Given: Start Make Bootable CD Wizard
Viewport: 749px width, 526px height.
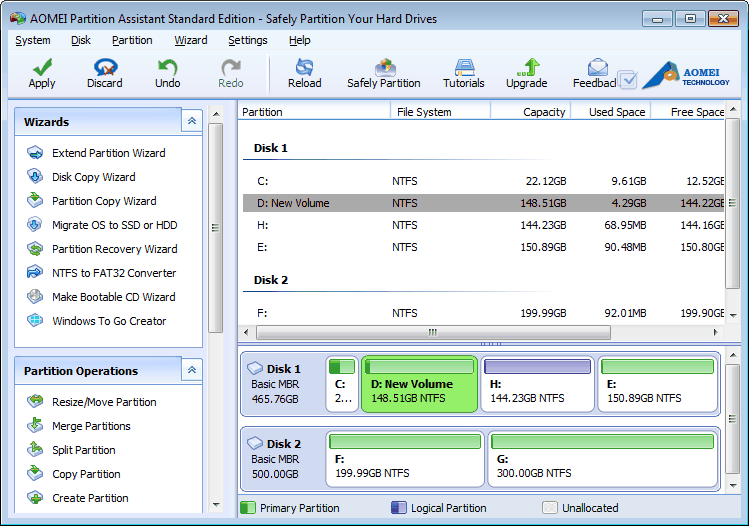Looking at the screenshot, I should (114, 297).
